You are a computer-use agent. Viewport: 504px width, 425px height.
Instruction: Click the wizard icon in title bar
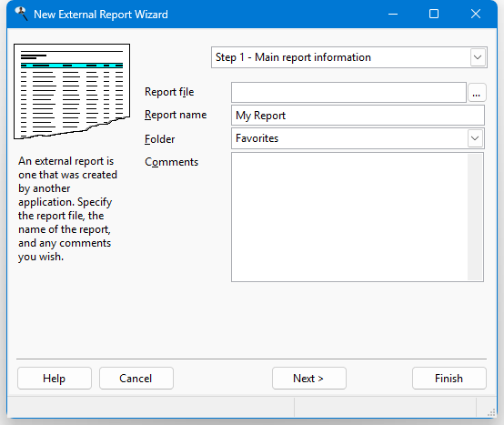click(21, 14)
